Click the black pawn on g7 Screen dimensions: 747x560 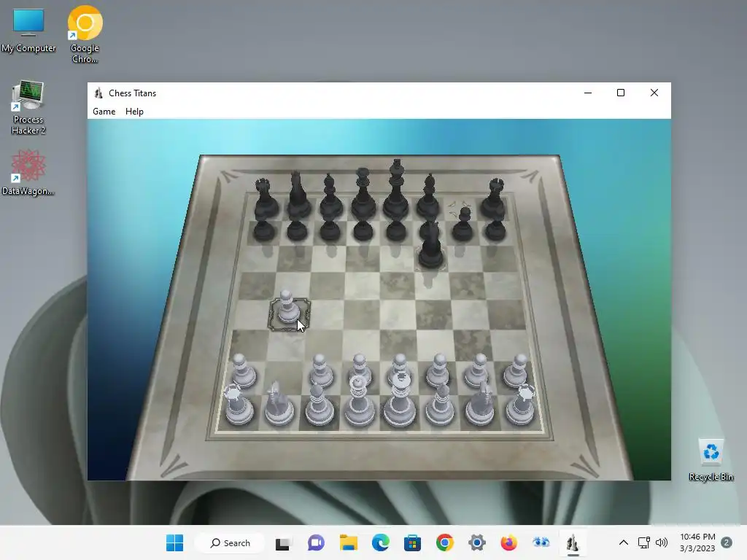463,224
